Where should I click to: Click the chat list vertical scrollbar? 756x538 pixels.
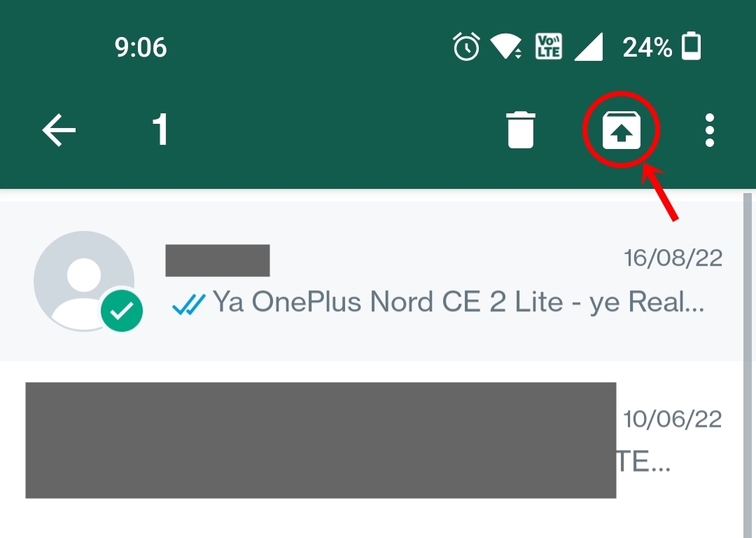[x=748, y=365]
